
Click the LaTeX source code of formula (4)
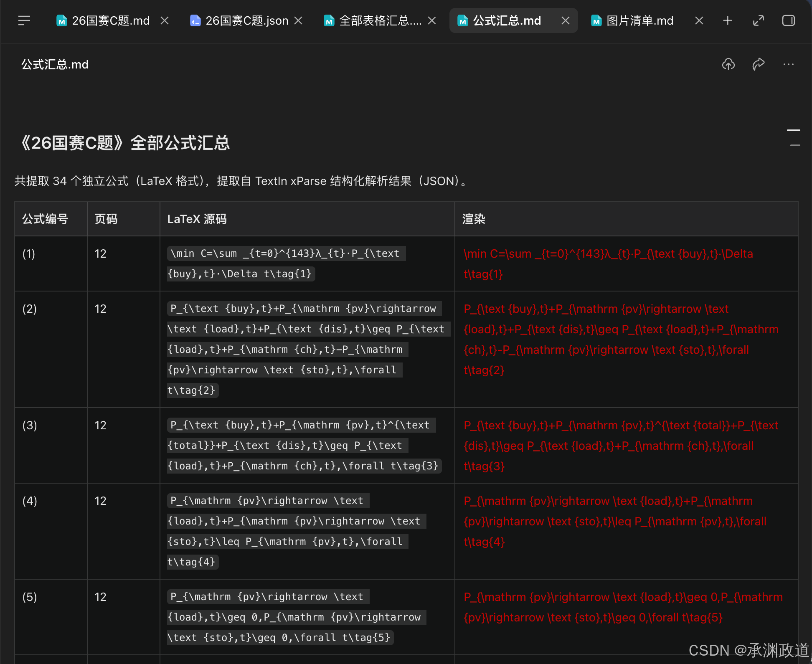pyautogui.click(x=297, y=531)
